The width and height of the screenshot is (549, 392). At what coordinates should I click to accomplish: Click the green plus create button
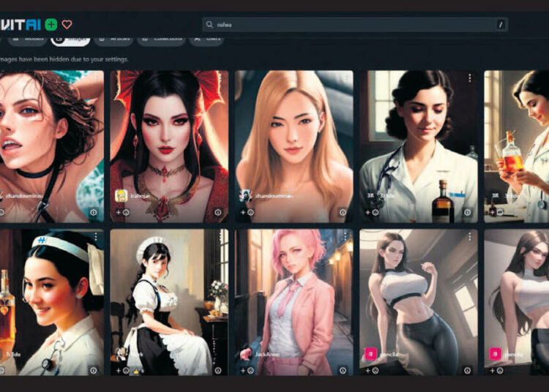51,24
